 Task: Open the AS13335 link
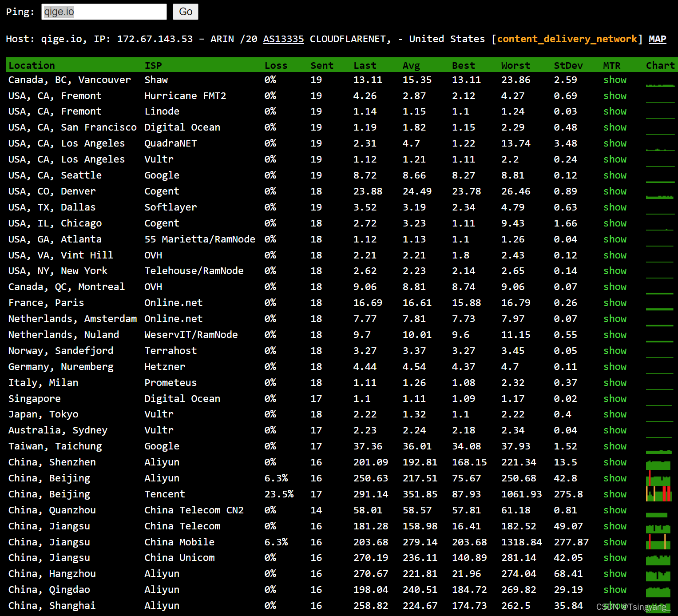283,39
